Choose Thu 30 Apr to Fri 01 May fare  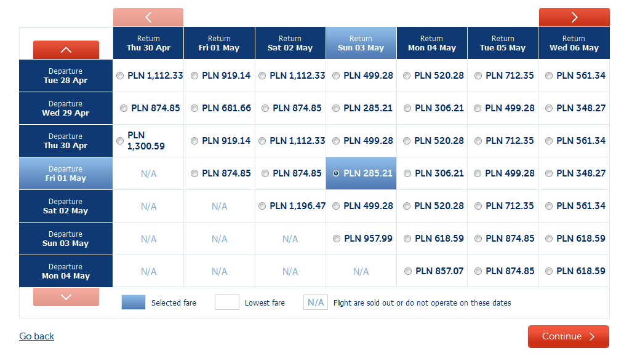click(194, 141)
